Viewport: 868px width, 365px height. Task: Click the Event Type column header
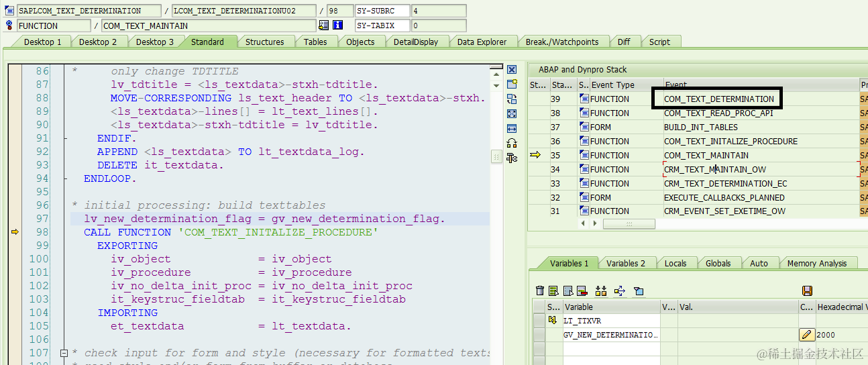pos(626,85)
